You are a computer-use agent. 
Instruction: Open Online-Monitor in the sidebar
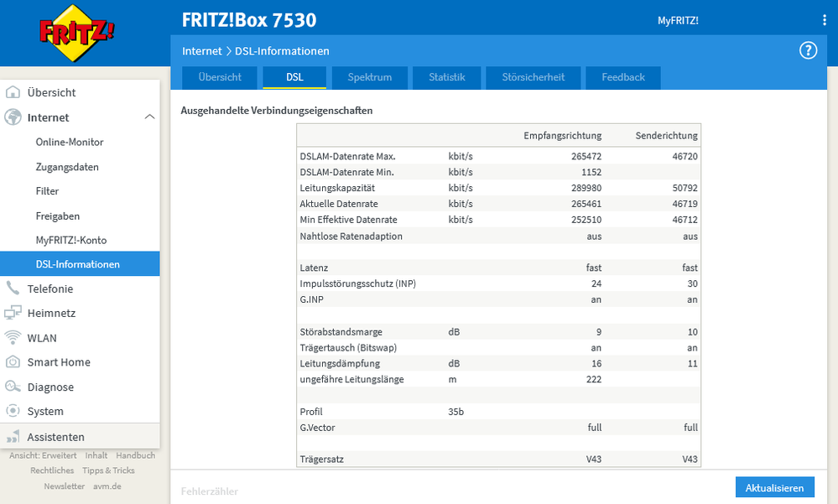pos(70,143)
